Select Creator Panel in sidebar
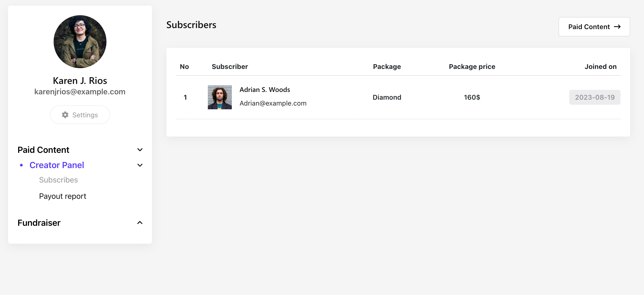Image resolution: width=644 pixels, height=295 pixels. (57, 165)
